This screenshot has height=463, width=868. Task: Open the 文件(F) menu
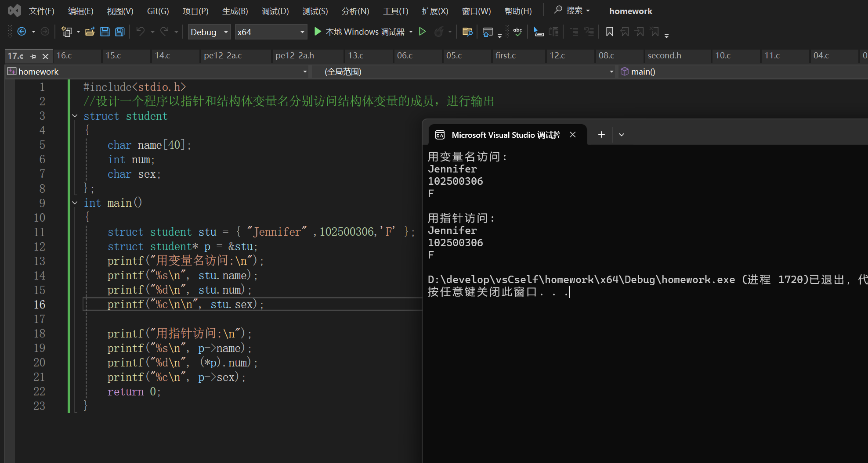point(41,11)
